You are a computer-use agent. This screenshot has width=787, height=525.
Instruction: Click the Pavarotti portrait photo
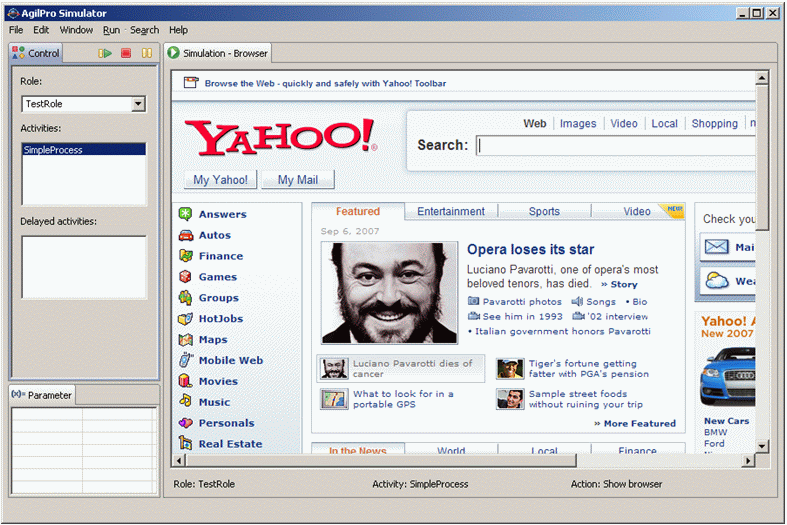389,293
